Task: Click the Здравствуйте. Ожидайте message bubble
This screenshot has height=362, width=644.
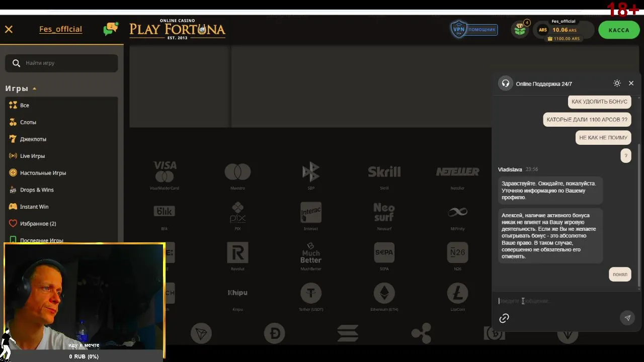Action: 549,191
